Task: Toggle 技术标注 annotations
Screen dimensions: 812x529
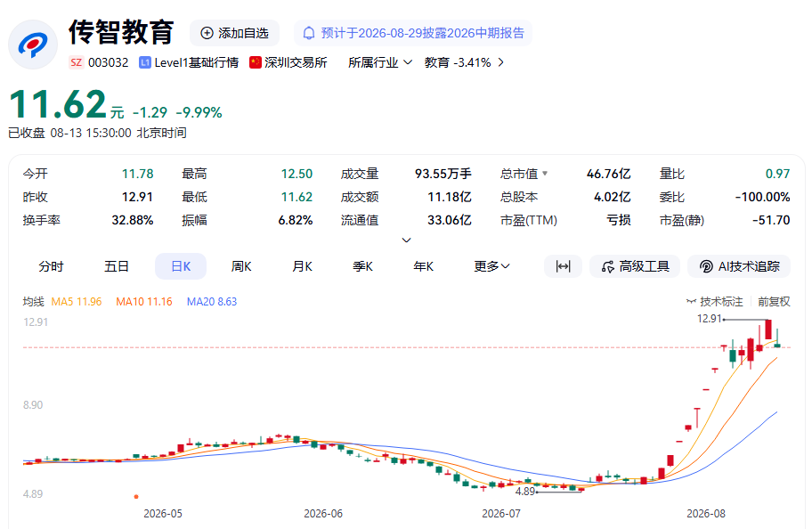Action: (x=715, y=302)
